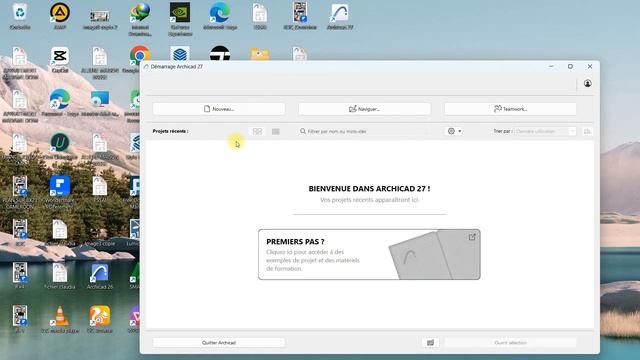Switch recent projects to list view

276,131
